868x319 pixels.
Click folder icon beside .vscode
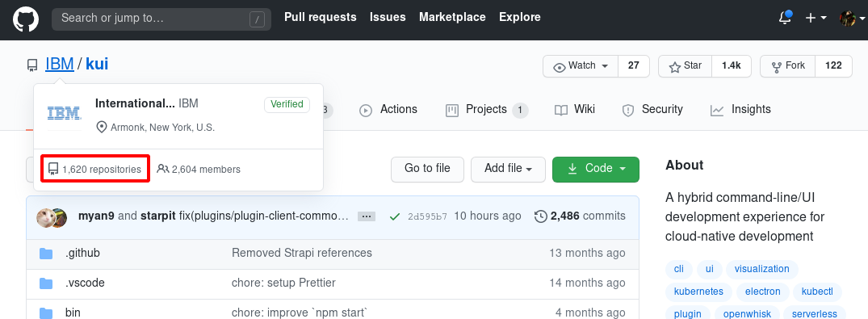pyautogui.click(x=46, y=283)
